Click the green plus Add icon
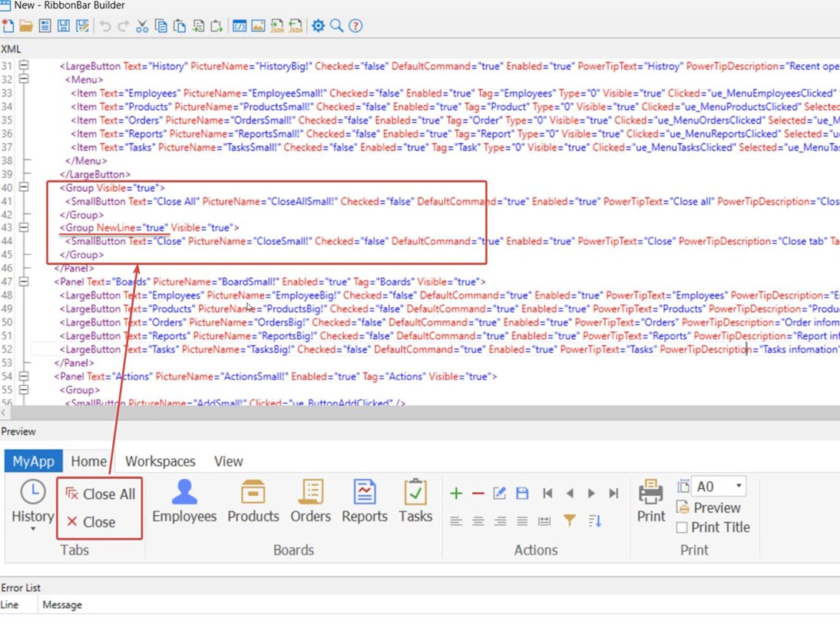840x641 pixels. [x=456, y=494]
